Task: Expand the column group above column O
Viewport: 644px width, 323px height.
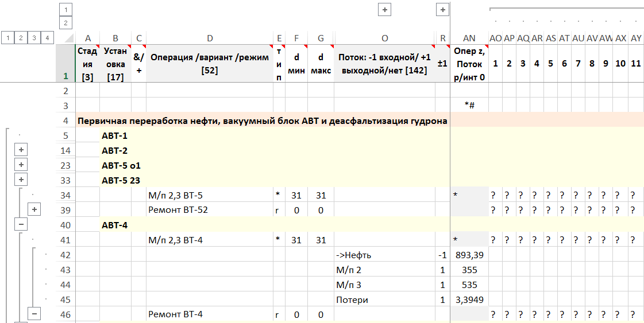Action: point(384,10)
